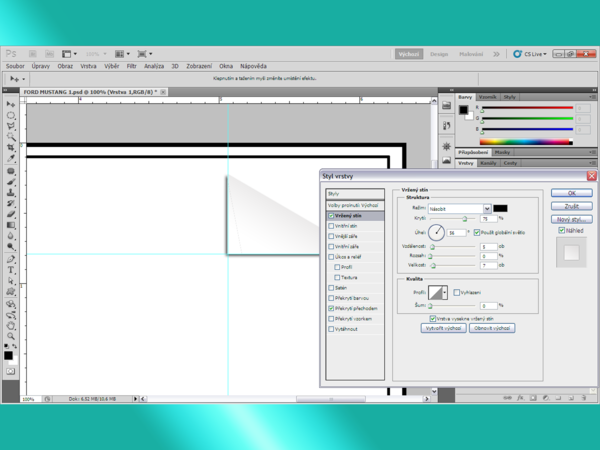Viewport: 600px width, 450px height.
Task: Select the Move tool in the toolbox
Action: pos(11,104)
